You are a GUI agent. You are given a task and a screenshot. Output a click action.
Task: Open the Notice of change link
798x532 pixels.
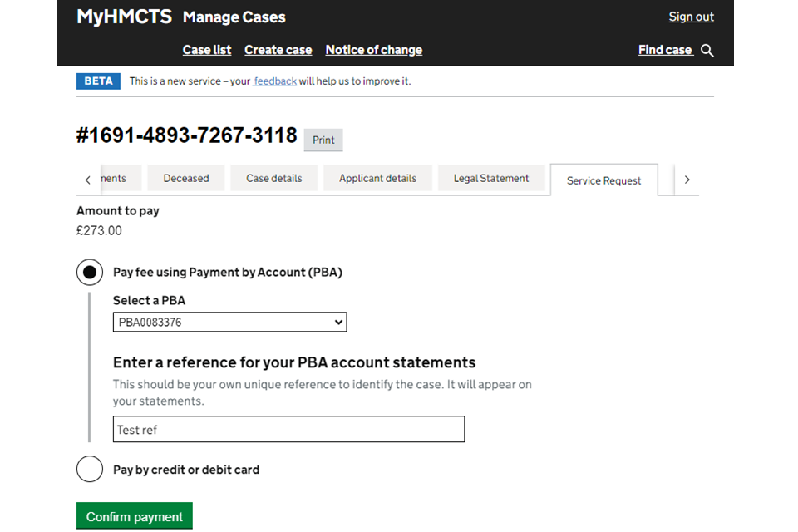[374, 50]
